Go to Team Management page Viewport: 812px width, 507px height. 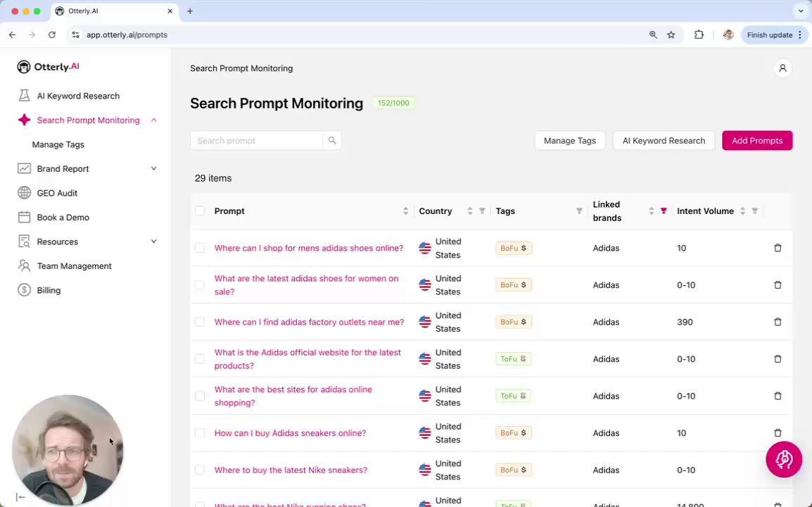[x=74, y=266]
